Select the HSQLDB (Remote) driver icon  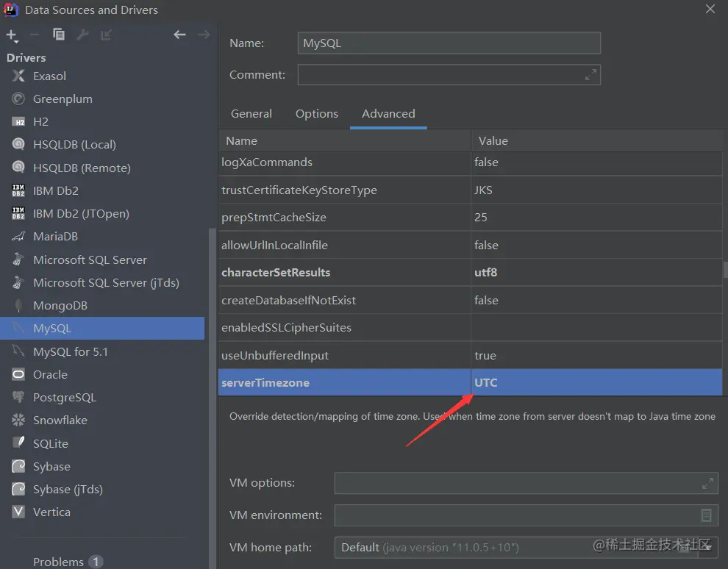[x=18, y=167]
